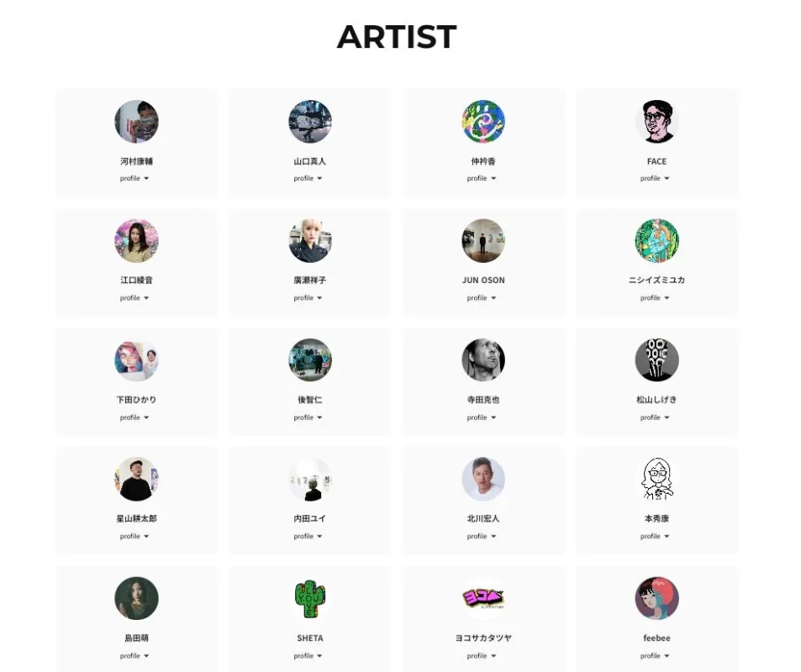Image resolution: width=801 pixels, height=672 pixels.
Task: Click the 山口真人 artist name
Action: [309, 161]
